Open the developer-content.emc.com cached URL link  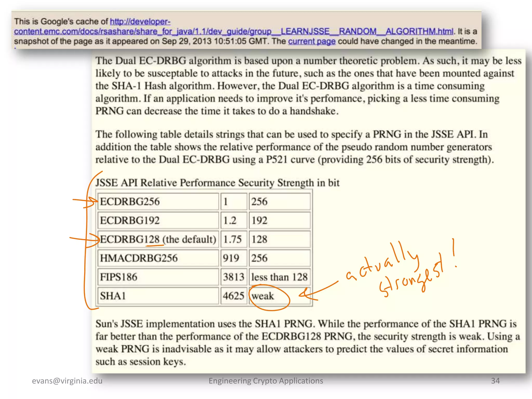point(234,31)
